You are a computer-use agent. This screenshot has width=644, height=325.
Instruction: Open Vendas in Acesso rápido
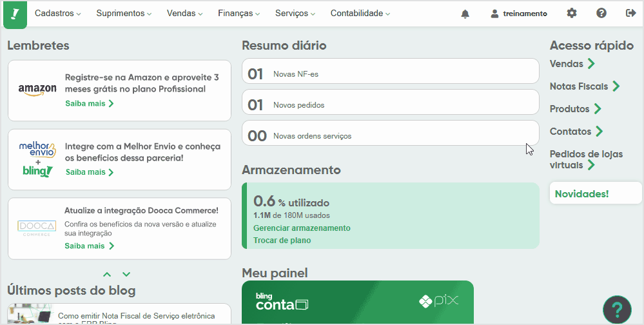click(x=572, y=64)
